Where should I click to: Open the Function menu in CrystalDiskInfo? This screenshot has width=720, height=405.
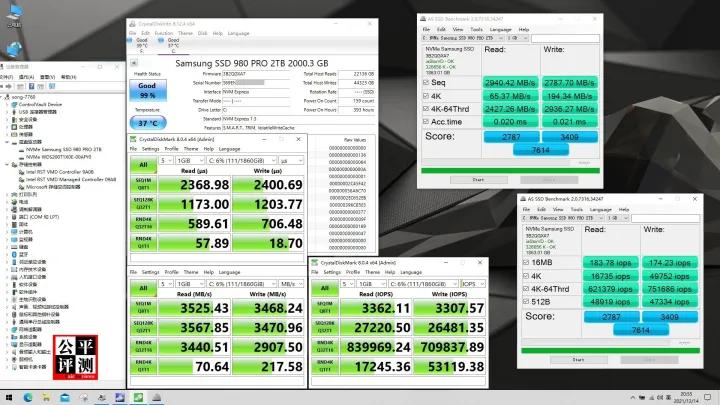[163, 33]
